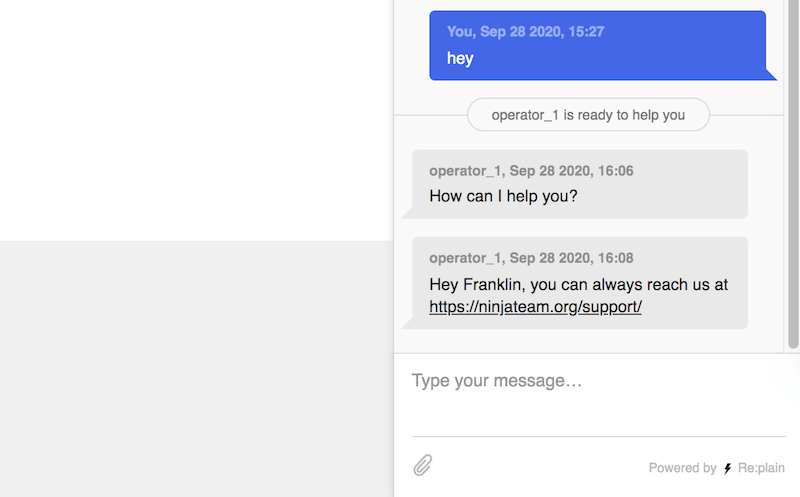Click the divider line beneath the message input

[x=598, y=436]
